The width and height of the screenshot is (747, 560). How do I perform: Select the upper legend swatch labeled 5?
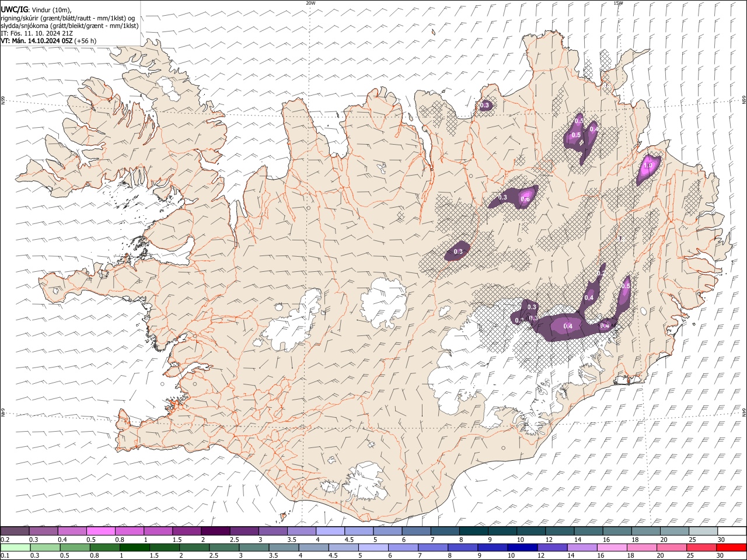(x=388, y=531)
